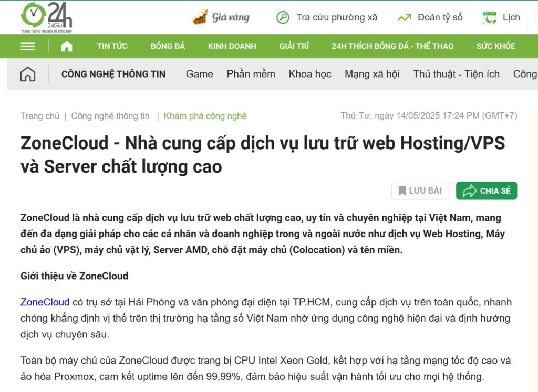Open the Đoán tỷ số link
538x392 pixels.
[x=440, y=17]
